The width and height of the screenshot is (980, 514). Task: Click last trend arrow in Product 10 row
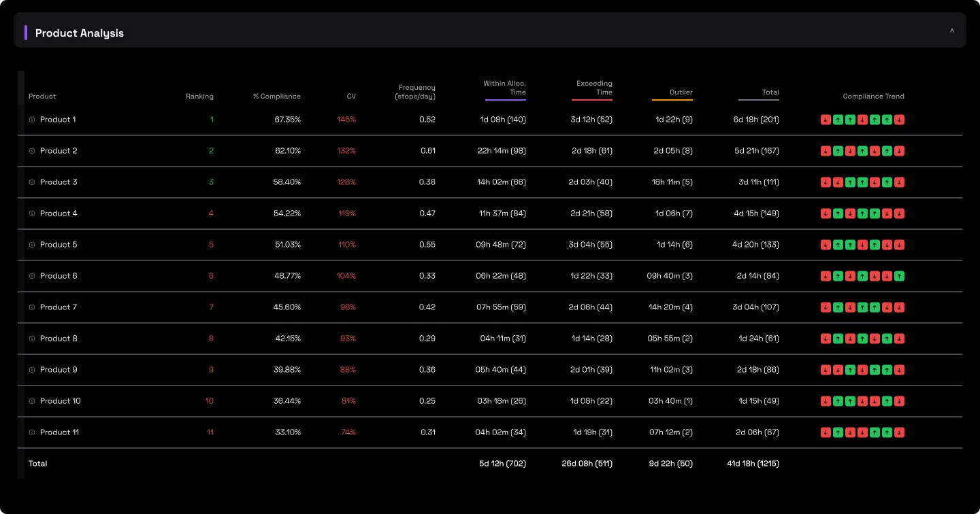(x=899, y=401)
